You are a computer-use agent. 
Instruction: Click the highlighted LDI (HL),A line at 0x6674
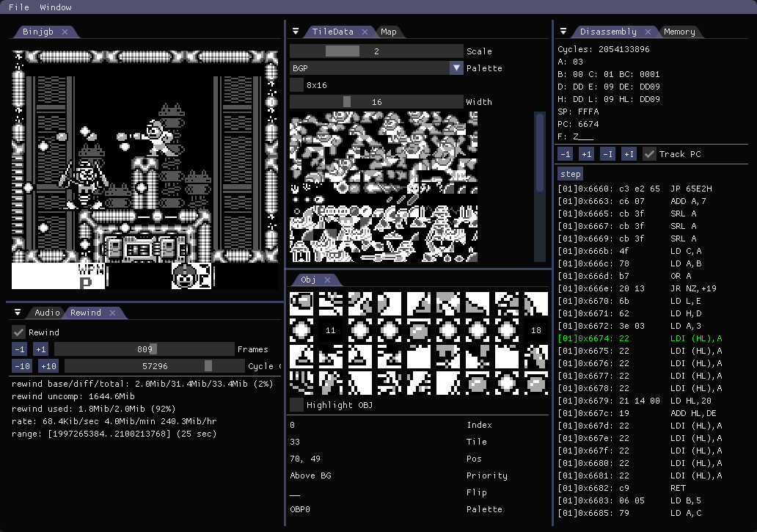pos(640,338)
